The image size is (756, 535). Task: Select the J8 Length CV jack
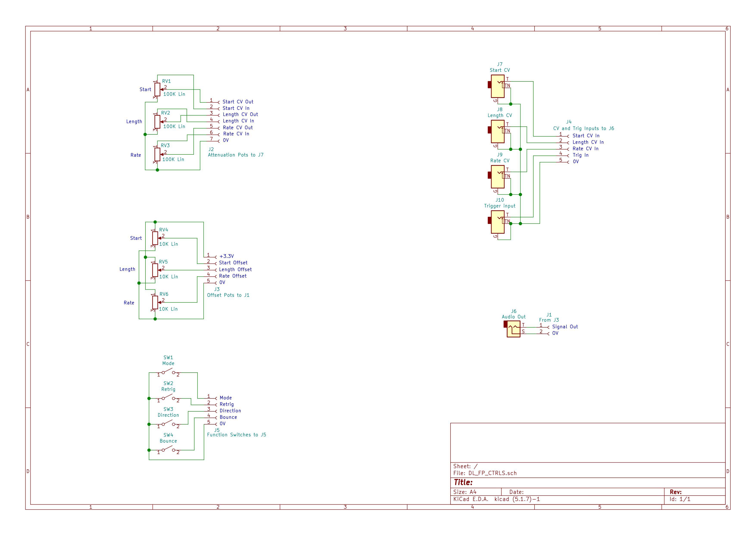tap(497, 131)
